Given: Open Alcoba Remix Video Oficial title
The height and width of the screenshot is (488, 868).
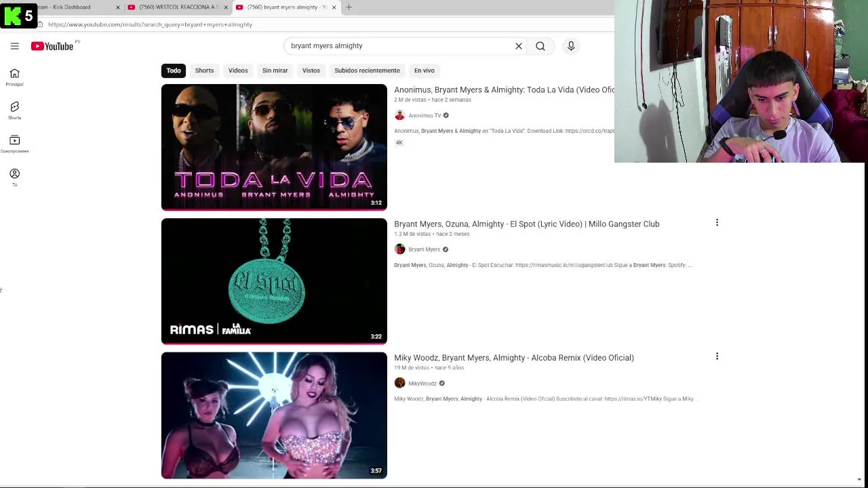Looking at the screenshot, I should (514, 357).
